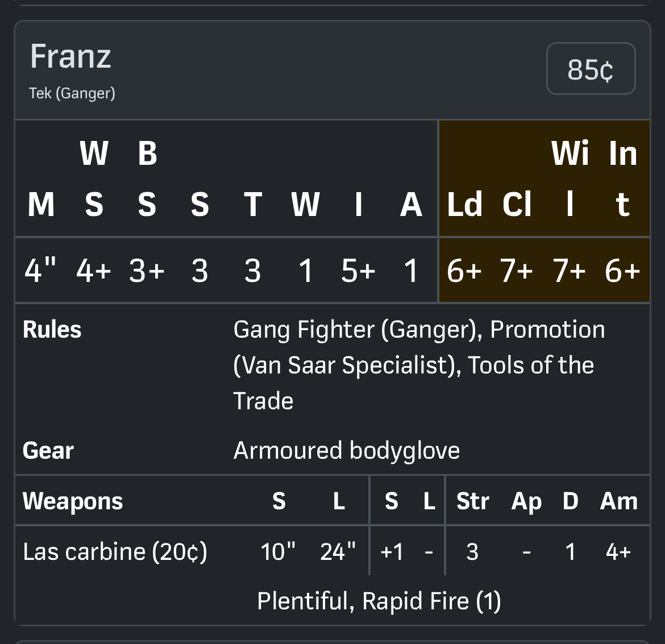Open the Armoured bodyglove gear entry
This screenshot has height=644, width=665.
(x=346, y=451)
